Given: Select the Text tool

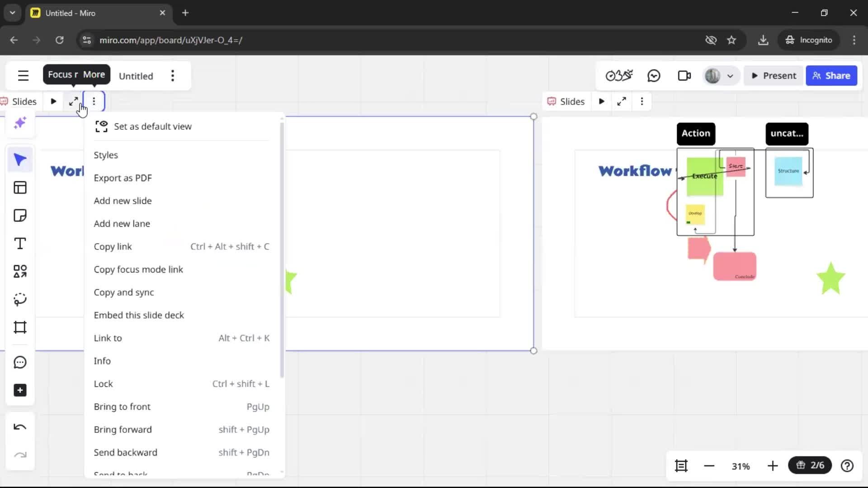Looking at the screenshot, I should (20, 244).
